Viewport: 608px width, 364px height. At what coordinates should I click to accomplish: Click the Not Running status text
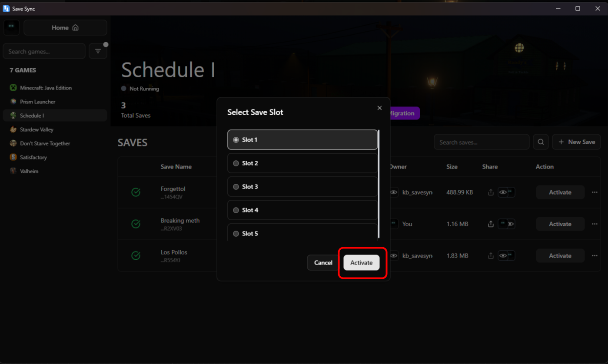[x=144, y=89]
